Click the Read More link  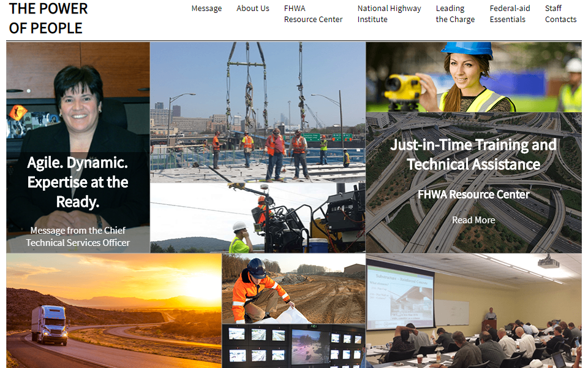tap(473, 220)
